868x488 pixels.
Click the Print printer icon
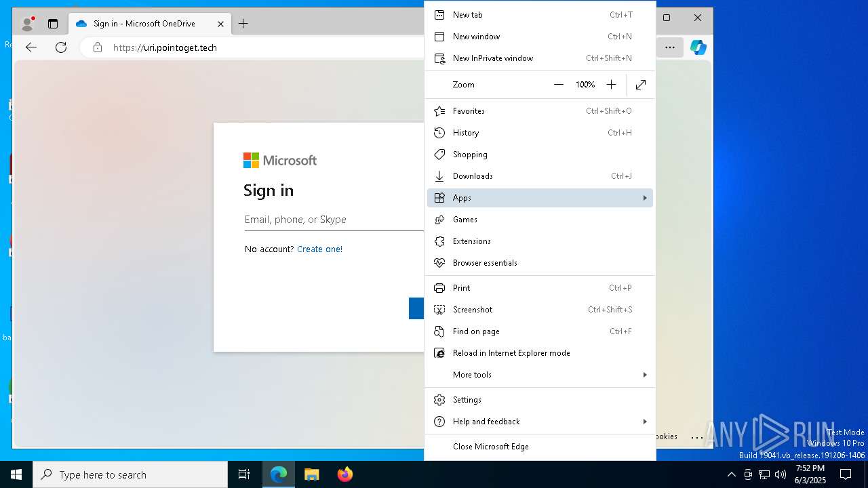439,288
